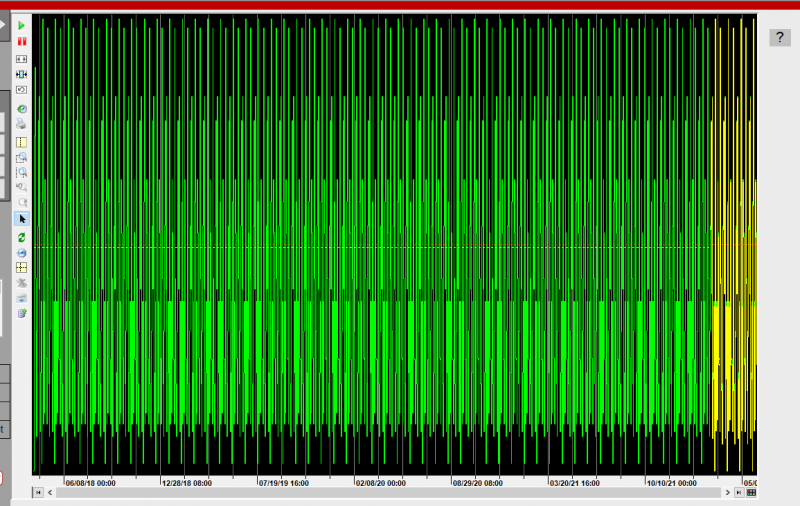Image resolution: width=800 pixels, height=506 pixels.
Task: Click the revert time range icon
Action: 21,90
